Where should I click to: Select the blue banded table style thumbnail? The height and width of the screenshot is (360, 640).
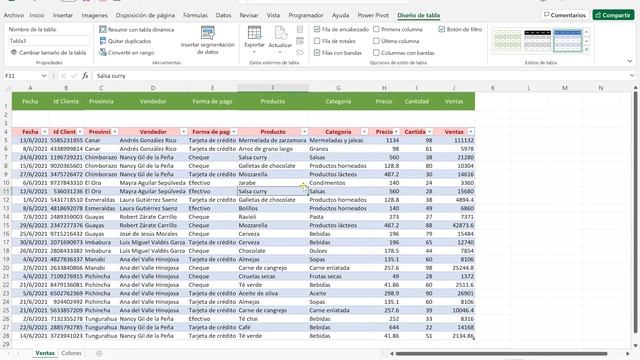(x=568, y=41)
